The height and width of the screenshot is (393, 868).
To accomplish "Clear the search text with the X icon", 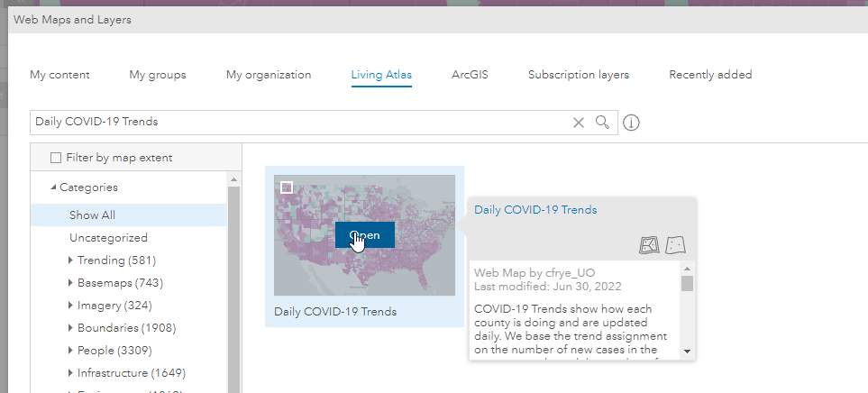I will coord(579,123).
